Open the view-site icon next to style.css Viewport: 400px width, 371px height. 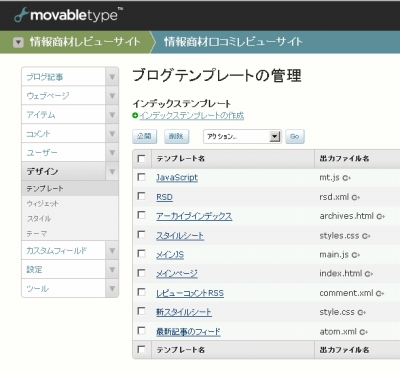[x=362, y=313]
